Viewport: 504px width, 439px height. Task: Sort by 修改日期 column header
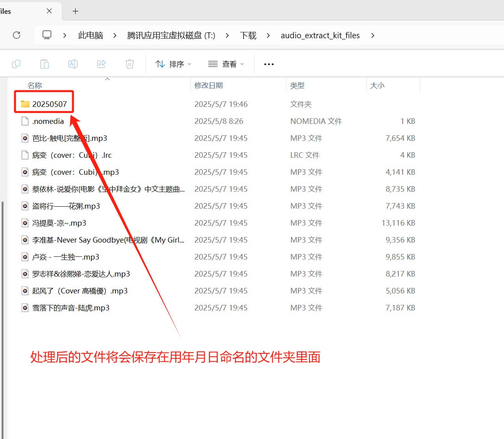[x=209, y=86]
